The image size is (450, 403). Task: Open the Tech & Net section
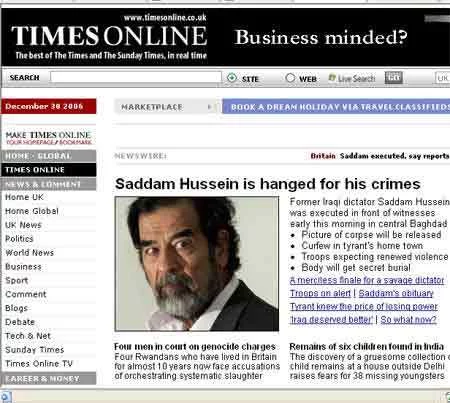(x=28, y=336)
